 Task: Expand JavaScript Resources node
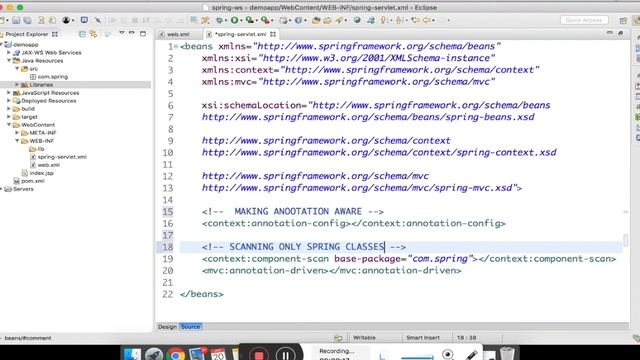pyautogui.click(x=9, y=93)
